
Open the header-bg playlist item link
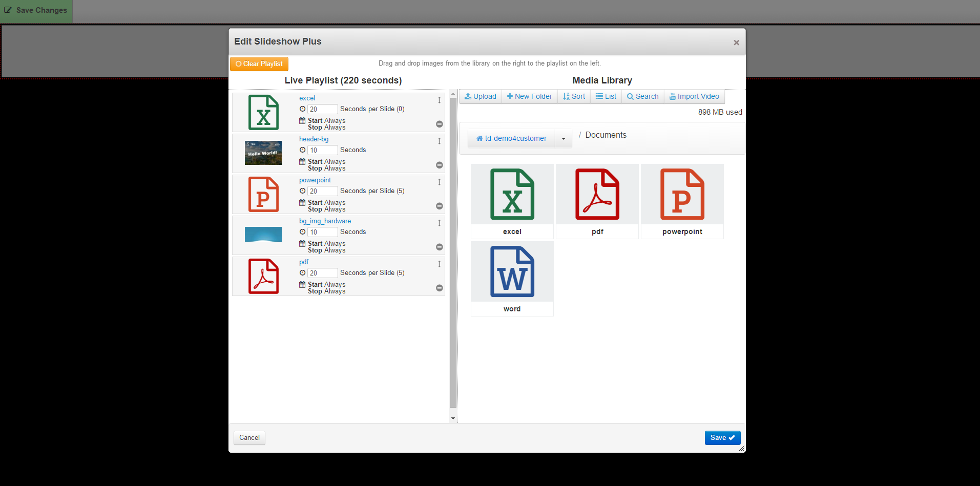click(314, 139)
